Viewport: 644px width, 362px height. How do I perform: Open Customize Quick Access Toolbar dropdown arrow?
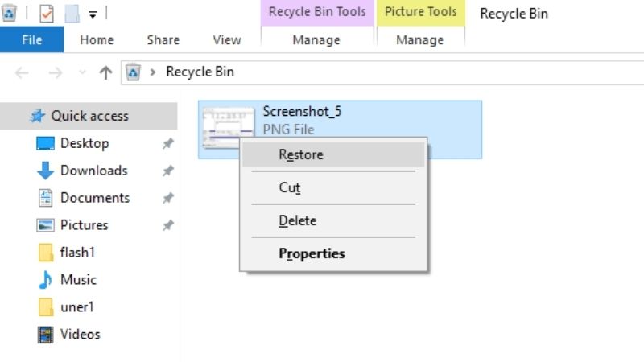(x=93, y=14)
